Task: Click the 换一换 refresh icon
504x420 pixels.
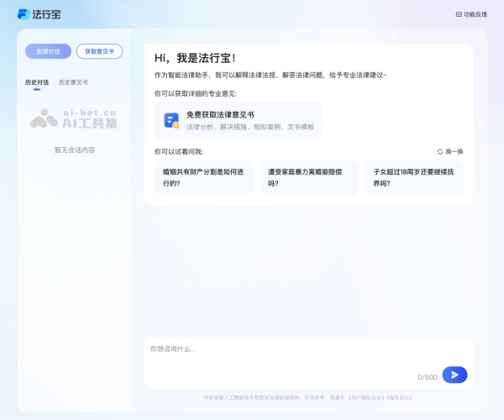Action: (440, 152)
